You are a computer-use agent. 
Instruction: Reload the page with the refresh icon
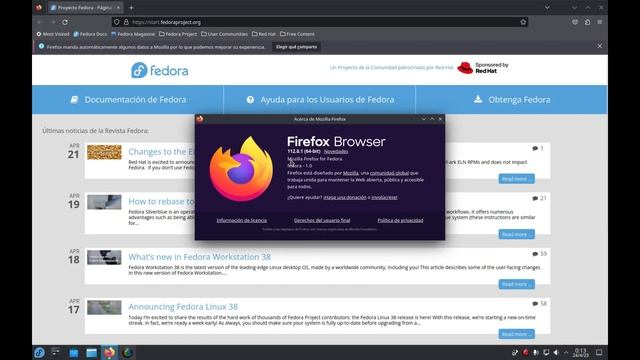65,22
